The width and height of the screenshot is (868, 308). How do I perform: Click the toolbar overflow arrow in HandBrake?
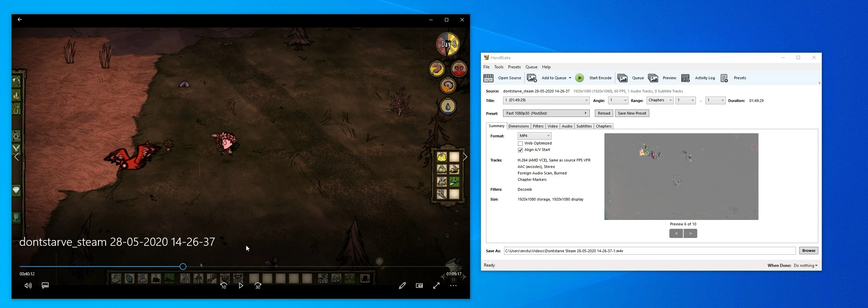(x=819, y=83)
